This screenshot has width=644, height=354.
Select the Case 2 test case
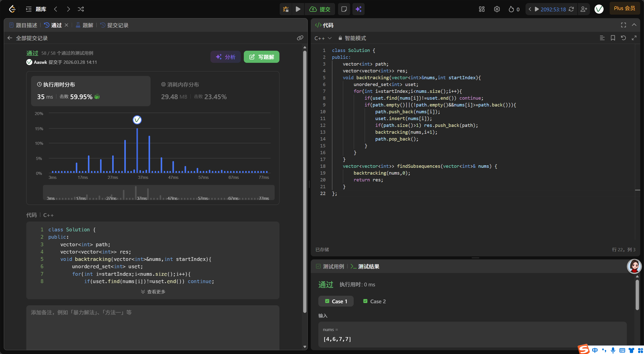click(374, 301)
